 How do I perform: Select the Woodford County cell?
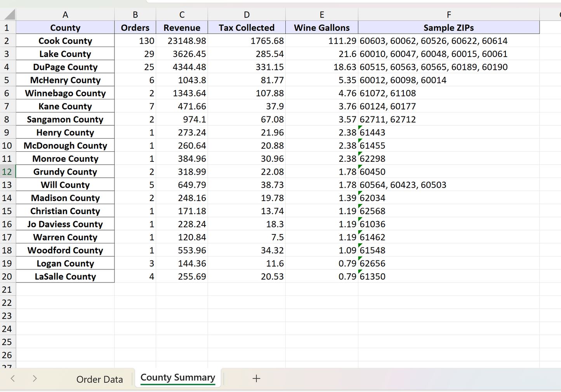pos(65,250)
